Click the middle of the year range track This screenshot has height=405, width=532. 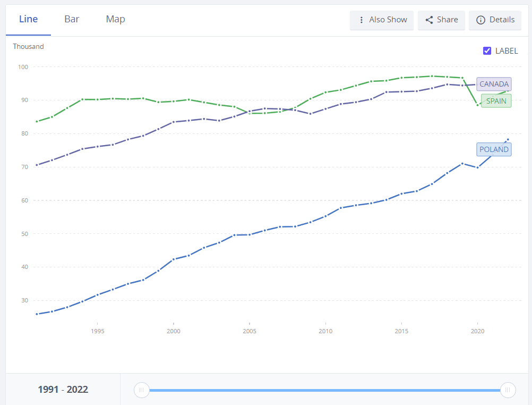(324, 390)
